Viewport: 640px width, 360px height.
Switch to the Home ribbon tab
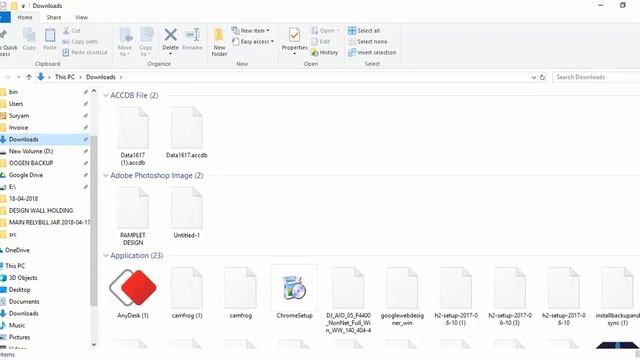pyautogui.click(x=25, y=17)
